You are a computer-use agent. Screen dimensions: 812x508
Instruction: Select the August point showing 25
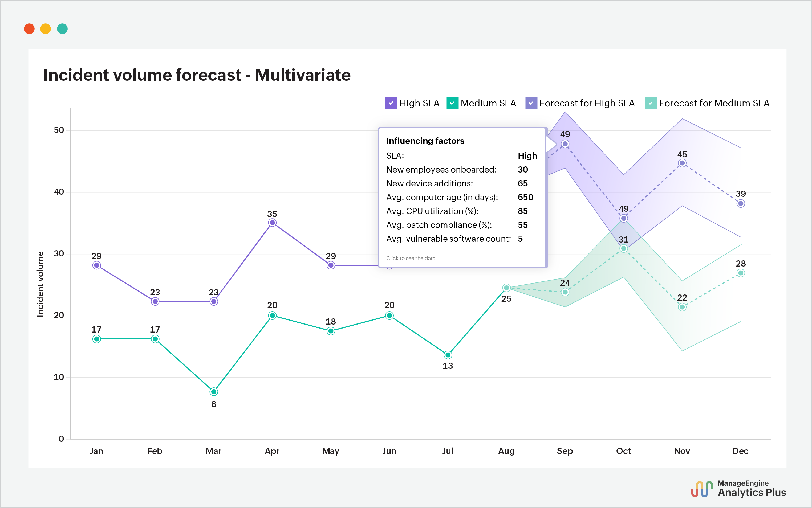(506, 288)
